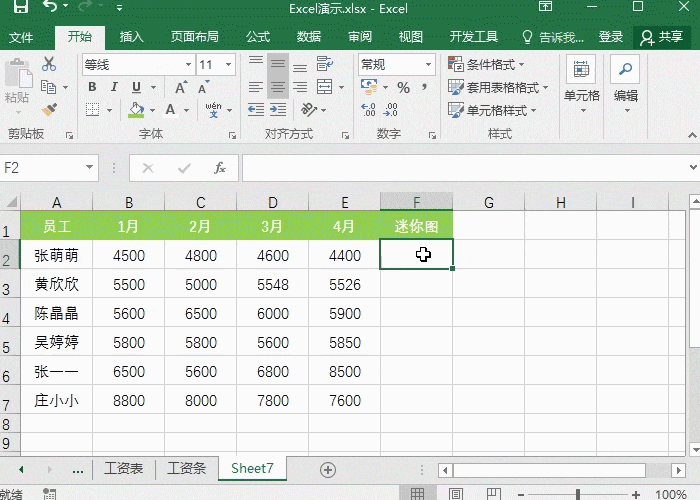Open the 插入 ribbon tab
Image resolution: width=700 pixels, height=500 pixels.
pos(131,37)
